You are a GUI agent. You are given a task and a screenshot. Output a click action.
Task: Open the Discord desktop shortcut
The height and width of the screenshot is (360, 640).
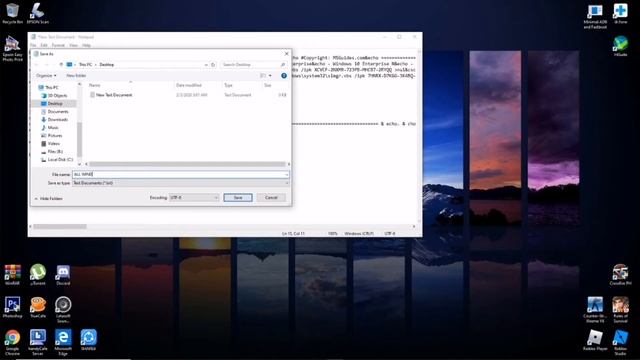click(63, 274)
